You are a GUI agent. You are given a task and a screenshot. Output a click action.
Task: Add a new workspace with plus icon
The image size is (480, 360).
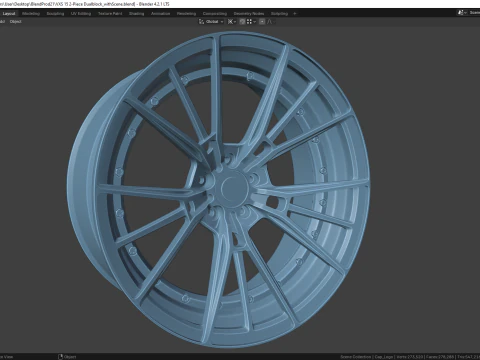295,14
